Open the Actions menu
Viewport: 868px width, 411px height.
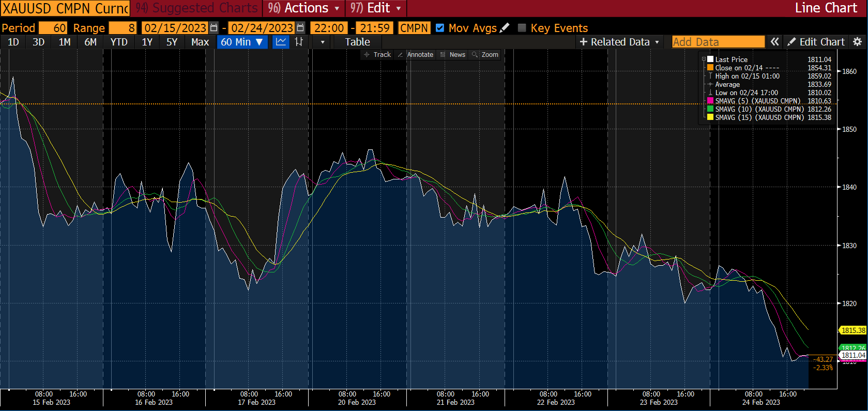[x=304, y=8]
